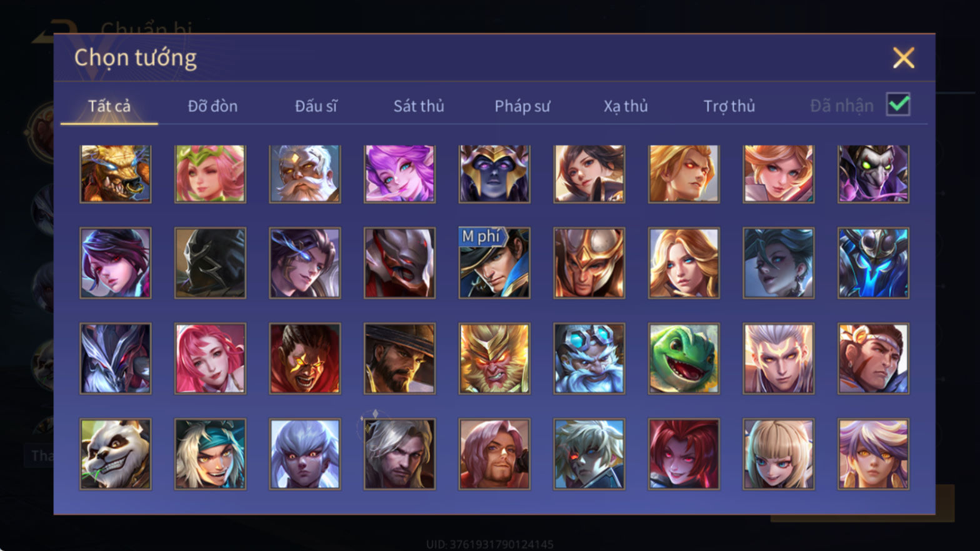Screen dimensions: 980x551
Task: Switch to the 'Đỡ đòn' tab
Action: (x=212, y=106)
